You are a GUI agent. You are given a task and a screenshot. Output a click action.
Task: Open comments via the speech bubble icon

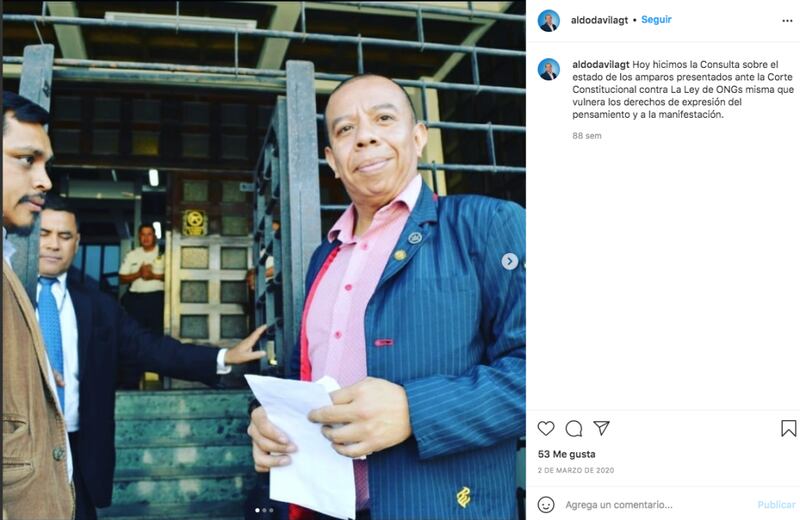point(574,429)
